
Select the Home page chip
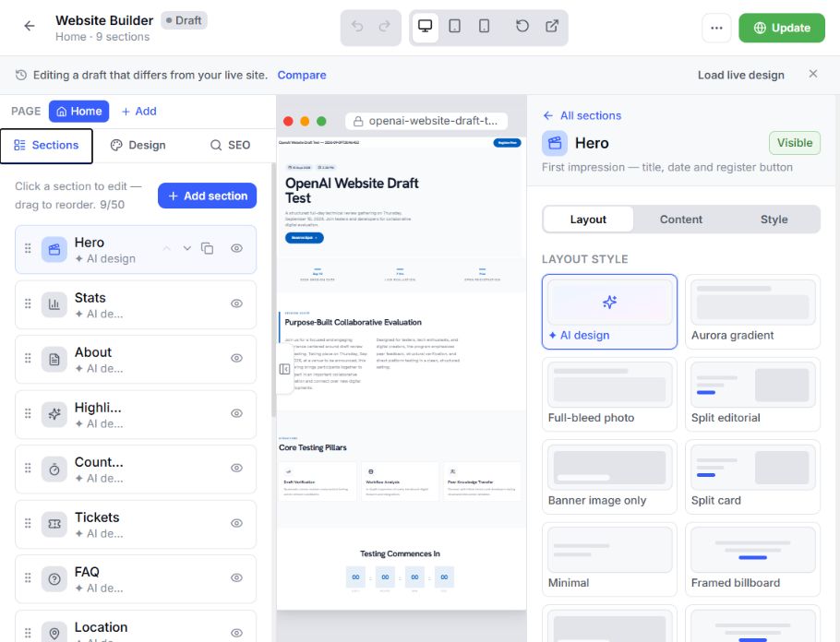coord(78,112)
